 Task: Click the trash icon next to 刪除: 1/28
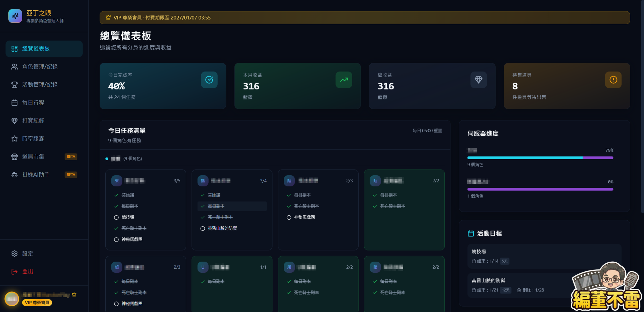(519, 290)
